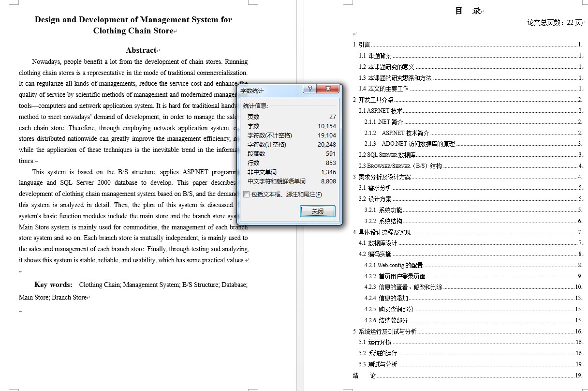588x391 pixels.
Task: Click the 目录 heading on the contents page
Action: (x=468, y=11)
